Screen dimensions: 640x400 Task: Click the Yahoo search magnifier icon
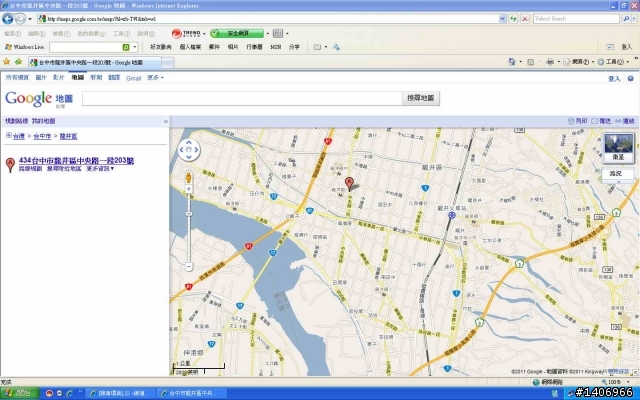pyautogui.click(x=626, y=19)
